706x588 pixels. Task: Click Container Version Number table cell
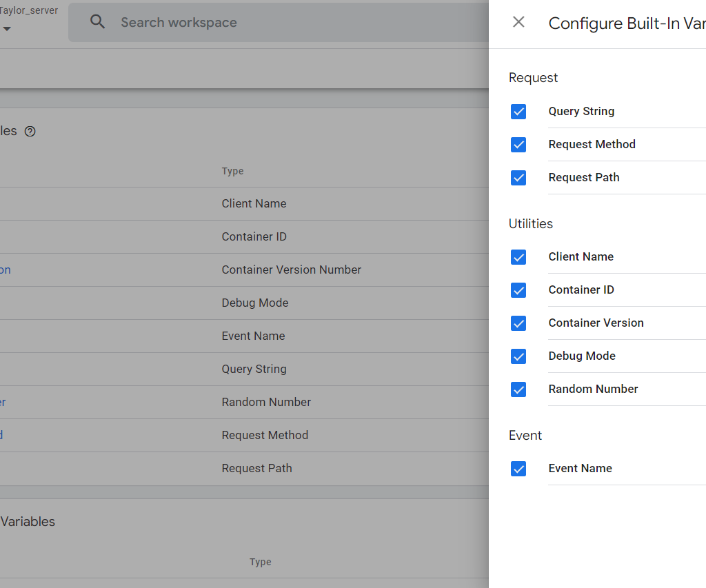pos(292,270)
